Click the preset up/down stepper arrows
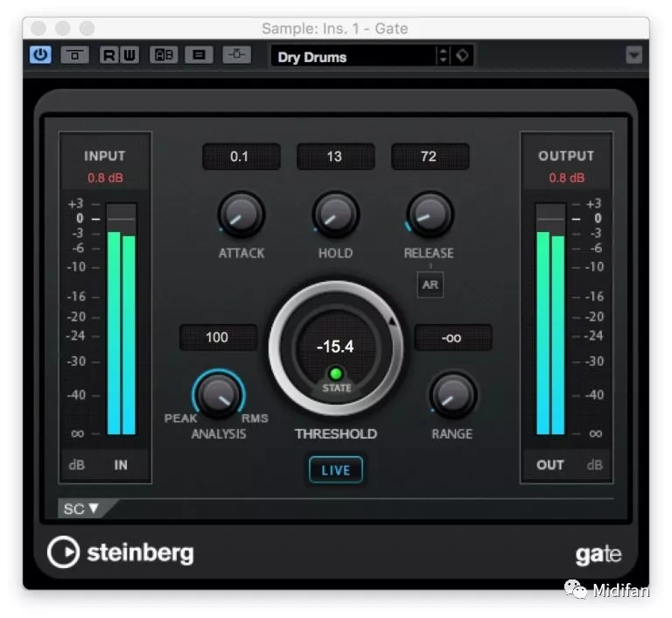This screenshot has height=618, width=672. click(443, 56)
